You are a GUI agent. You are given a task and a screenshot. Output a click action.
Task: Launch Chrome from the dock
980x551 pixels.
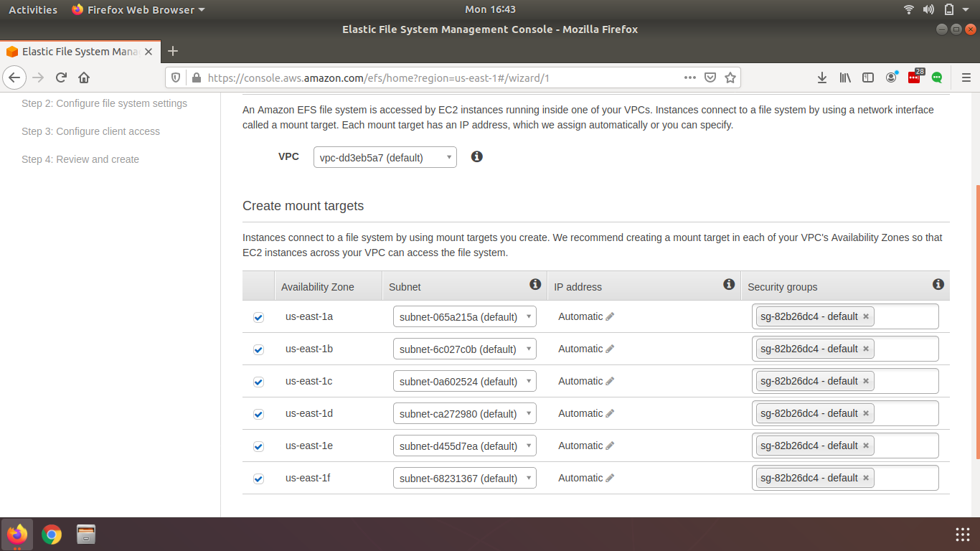[x=51, y=534]
